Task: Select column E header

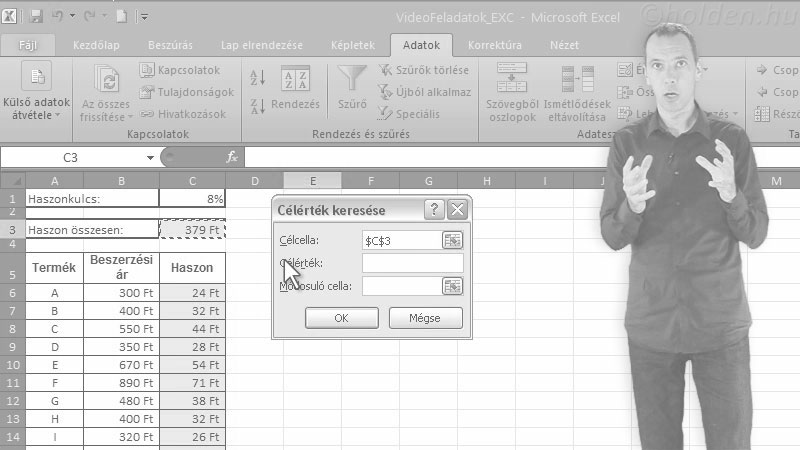Action: (x=313, y=181)
